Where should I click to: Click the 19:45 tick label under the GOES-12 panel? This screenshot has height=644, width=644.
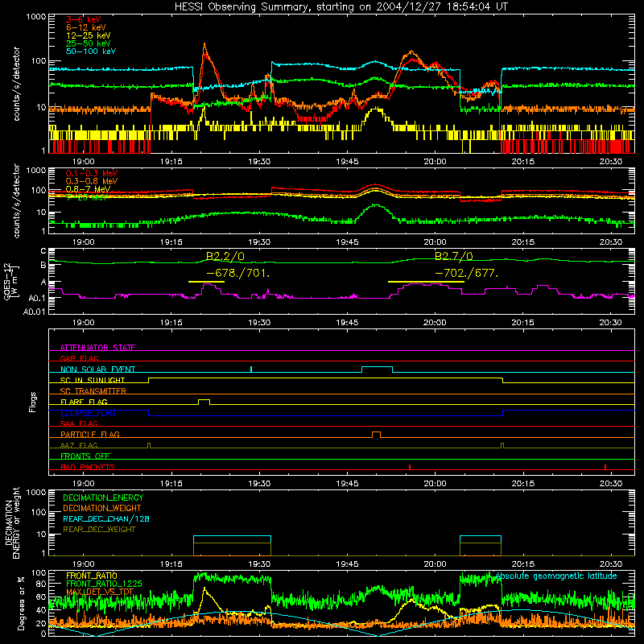347,323
